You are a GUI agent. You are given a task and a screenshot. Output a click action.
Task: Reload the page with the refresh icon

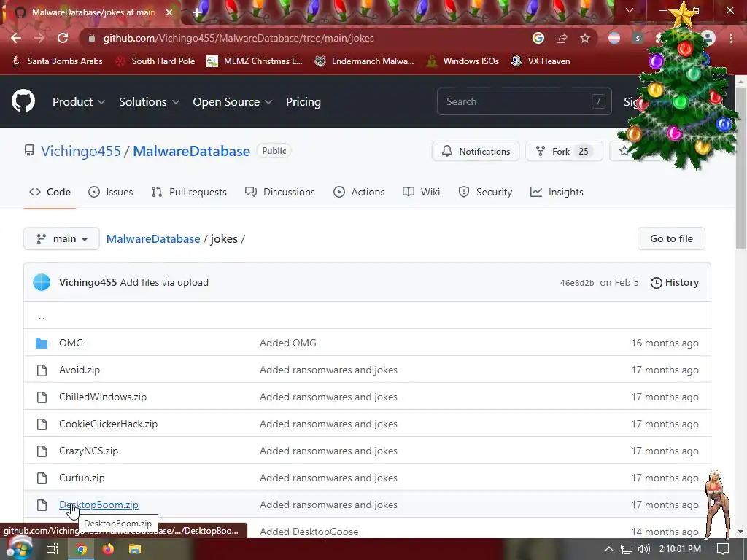63,38
